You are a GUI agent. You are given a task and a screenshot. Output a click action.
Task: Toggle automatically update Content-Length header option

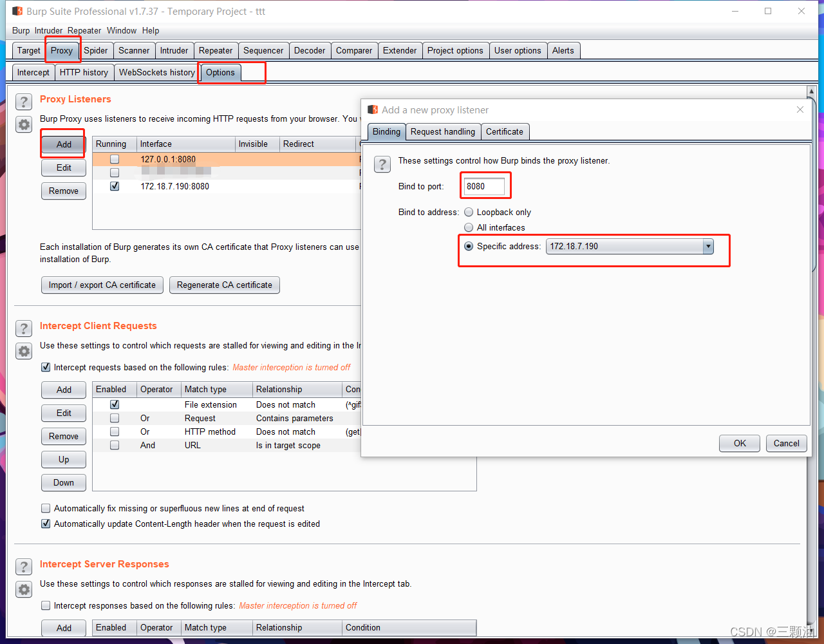[x=46, y=524]
